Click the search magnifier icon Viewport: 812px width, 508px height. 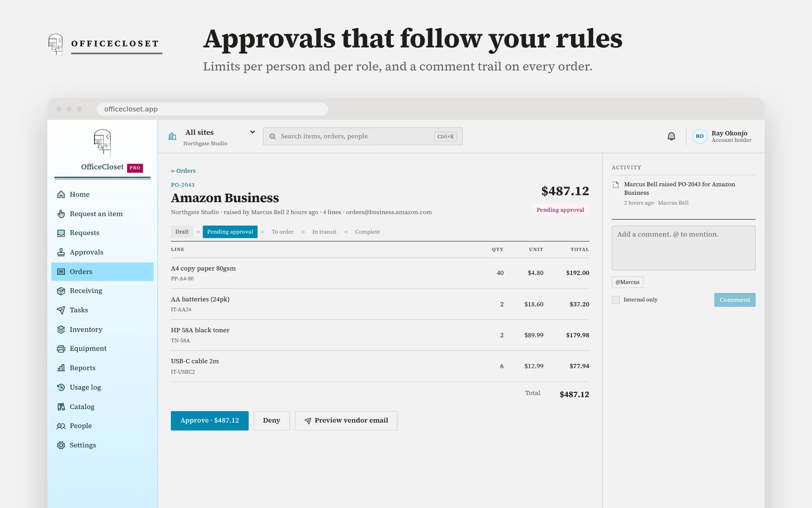273,137
